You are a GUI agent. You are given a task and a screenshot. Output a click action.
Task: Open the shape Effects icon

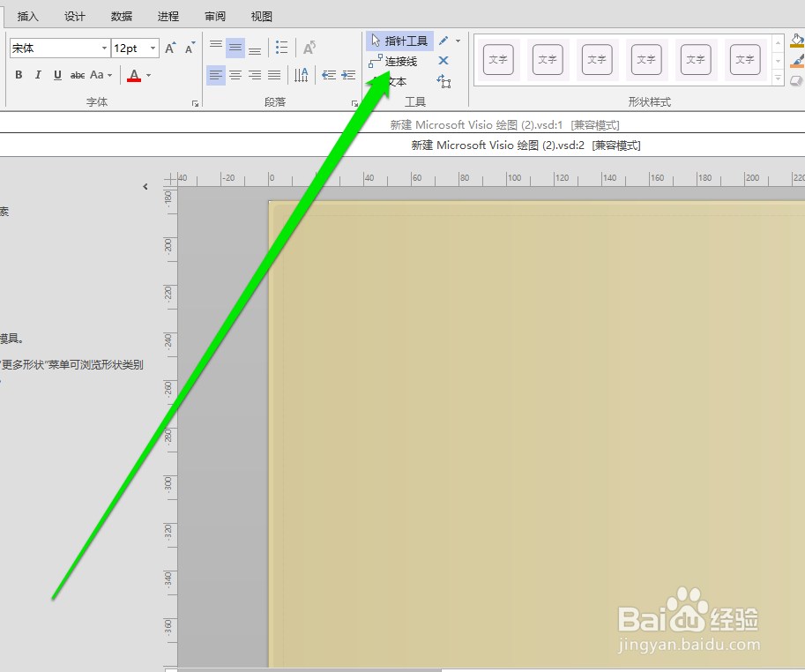pos(797,80)
